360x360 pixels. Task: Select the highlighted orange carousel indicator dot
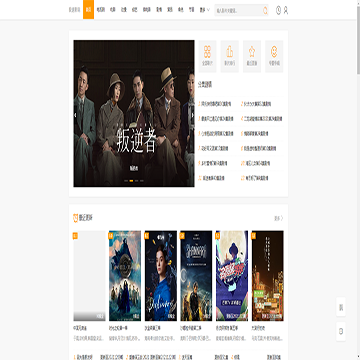click(131, 181)
